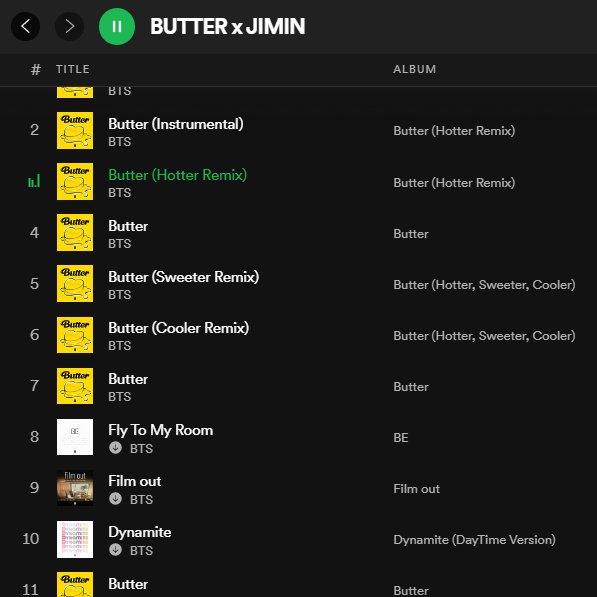Click track number 2
The height and width of the screenshot is (597, 597).
point(35,130)
